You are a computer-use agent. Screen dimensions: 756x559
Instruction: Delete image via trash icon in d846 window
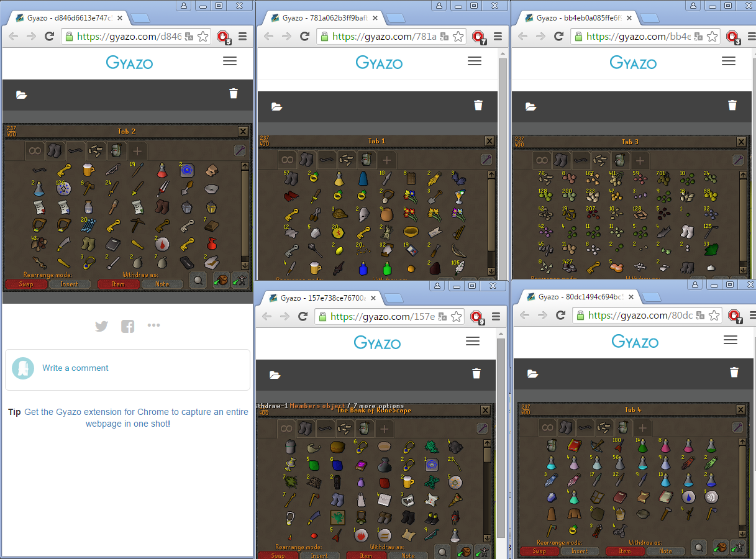point(234,94)
